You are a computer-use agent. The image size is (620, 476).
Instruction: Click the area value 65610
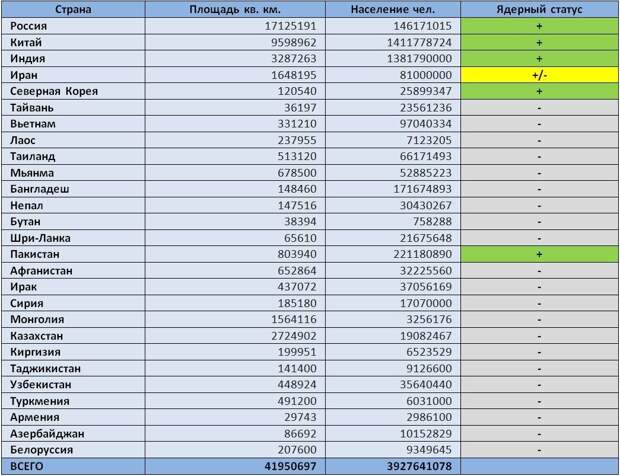click(301, 238)
